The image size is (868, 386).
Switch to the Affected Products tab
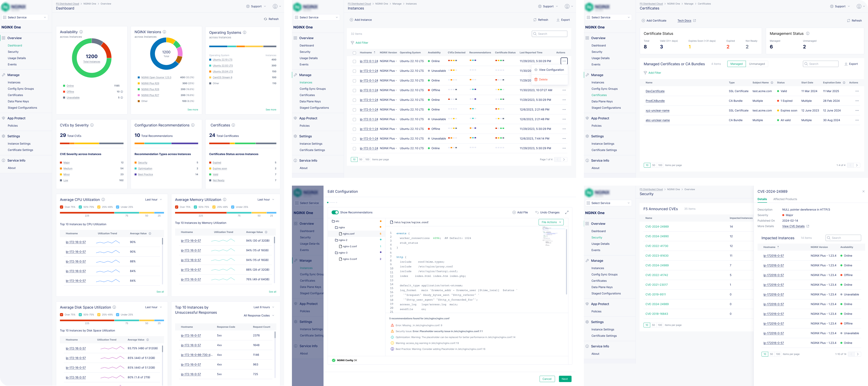(x=785, y=199)
